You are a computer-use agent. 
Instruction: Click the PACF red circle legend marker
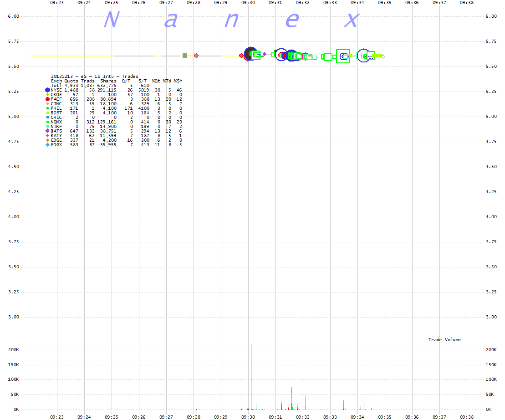(47, 99)
